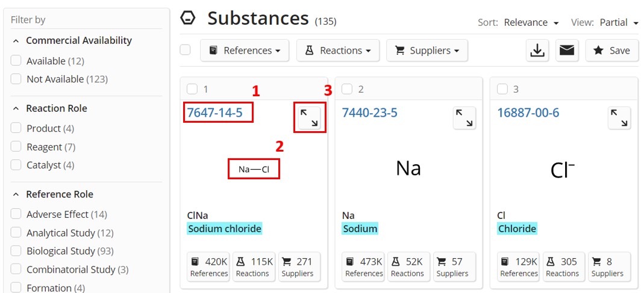Collapse the Commercial Availability filter section
644x293 pixels.
[x=16, y=41]
